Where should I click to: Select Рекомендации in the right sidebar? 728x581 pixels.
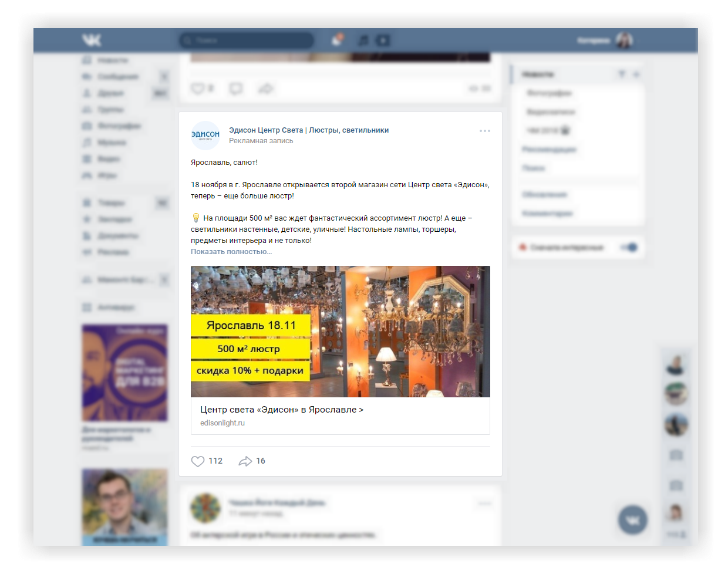coord(549,150)
